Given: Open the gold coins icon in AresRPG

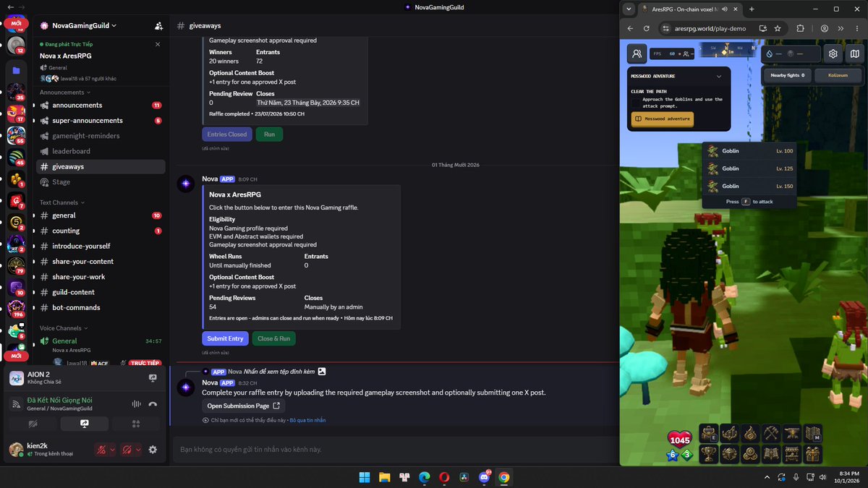Looking at the screenshot, I should click(750, 454).
